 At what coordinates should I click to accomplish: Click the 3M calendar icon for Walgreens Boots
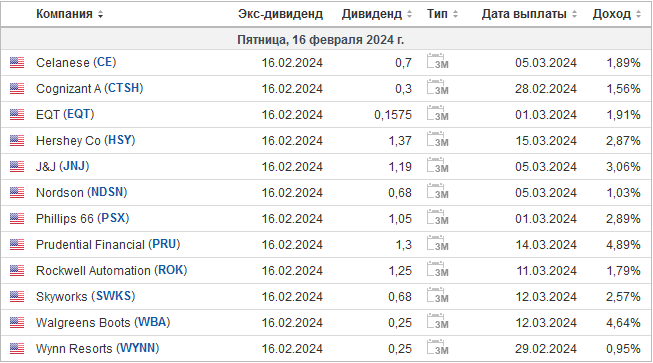[x=438, y=322]
